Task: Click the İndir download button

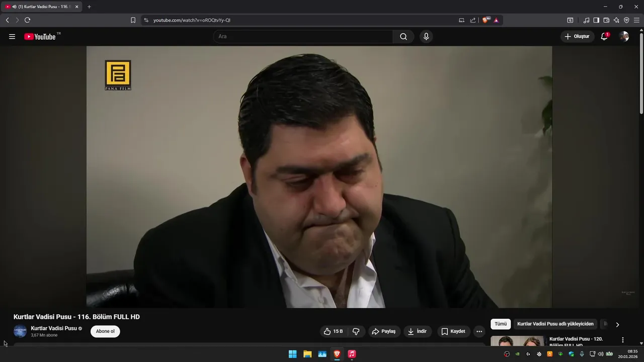Action: [418, 331]
